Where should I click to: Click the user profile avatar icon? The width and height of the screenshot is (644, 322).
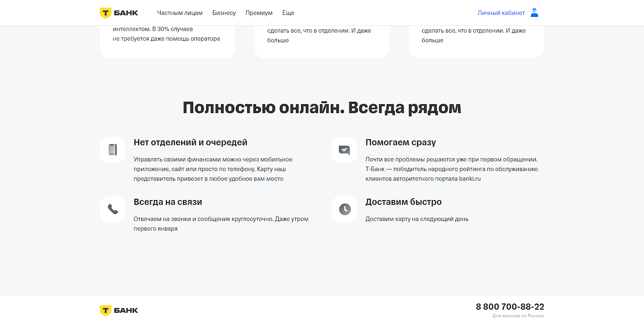(x=535, y=13)
